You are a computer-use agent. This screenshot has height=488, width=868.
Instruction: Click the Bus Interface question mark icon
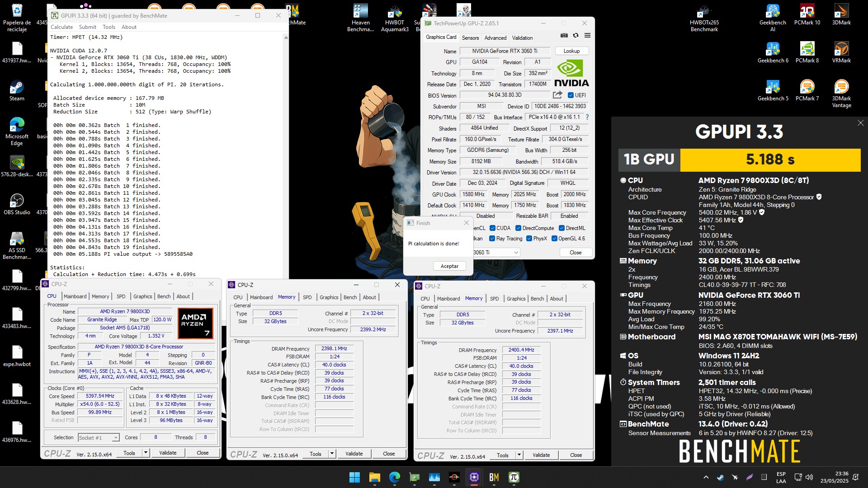point(587,117)
